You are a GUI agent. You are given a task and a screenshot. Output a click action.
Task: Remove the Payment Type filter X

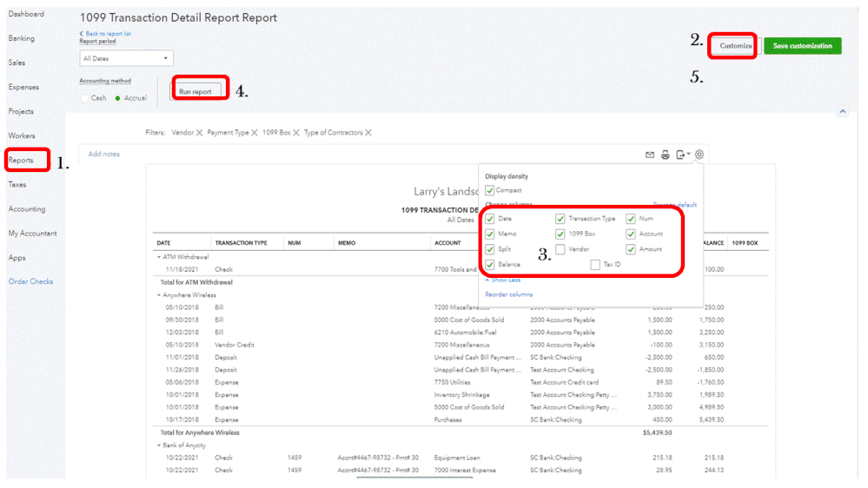click(x=255, y=133)
